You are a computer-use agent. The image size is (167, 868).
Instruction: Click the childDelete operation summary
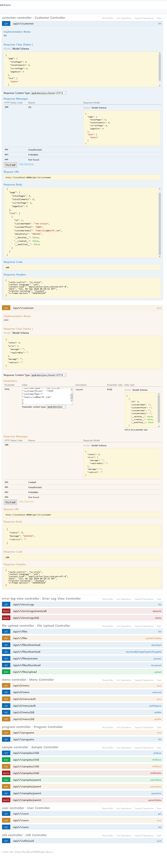point(155,773)
